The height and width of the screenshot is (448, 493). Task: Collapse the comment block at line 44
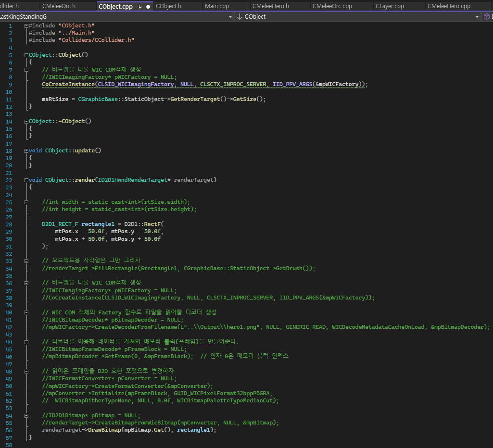[26, 342]
